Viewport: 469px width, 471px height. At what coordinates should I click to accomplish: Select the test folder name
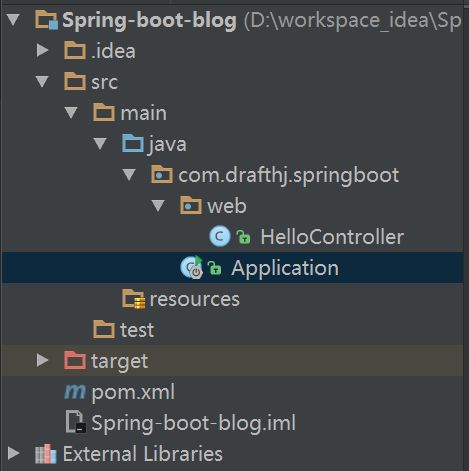[x=137, y=330]
